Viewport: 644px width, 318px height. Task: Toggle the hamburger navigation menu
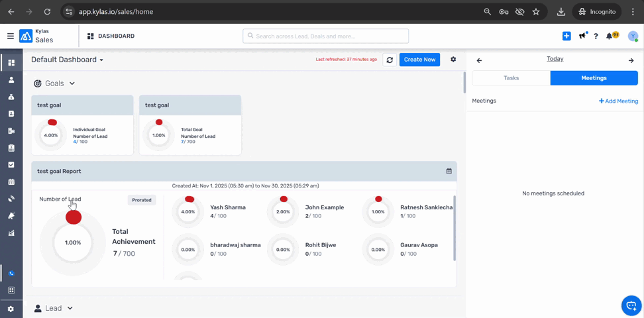tap(10, 36)
